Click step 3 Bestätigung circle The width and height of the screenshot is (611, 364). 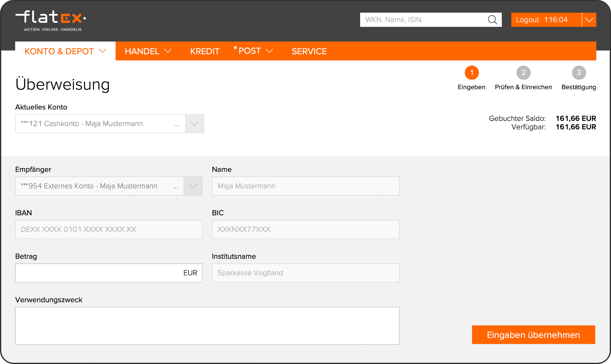579,73
